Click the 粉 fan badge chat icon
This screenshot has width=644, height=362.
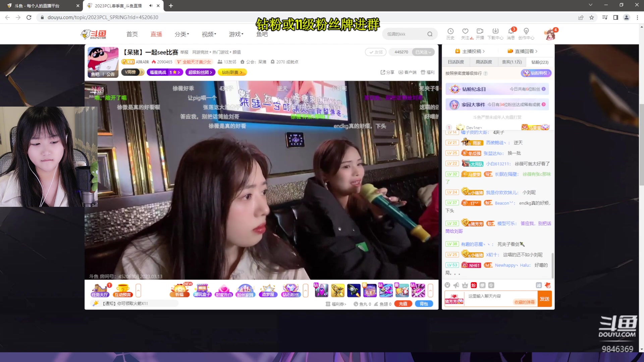coord(474,285)
